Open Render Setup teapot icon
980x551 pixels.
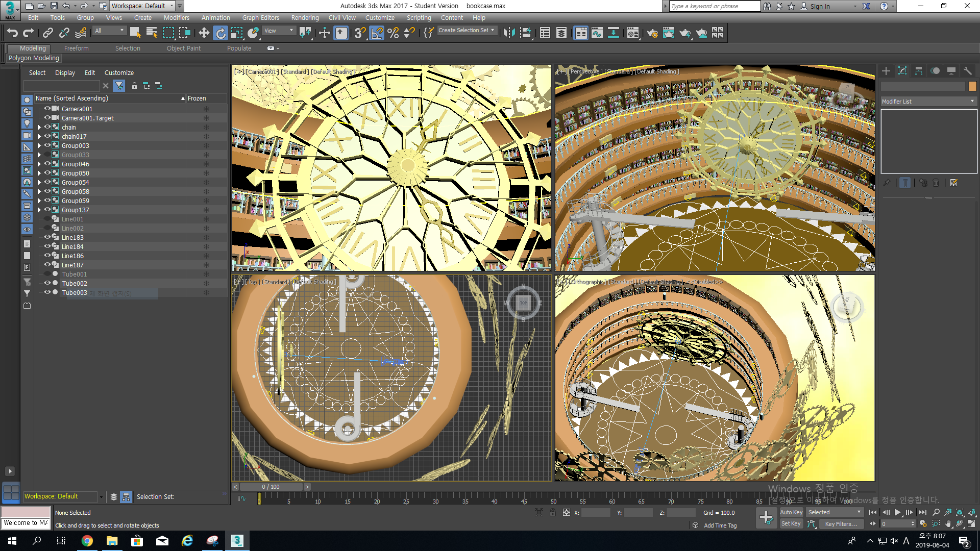652,33
